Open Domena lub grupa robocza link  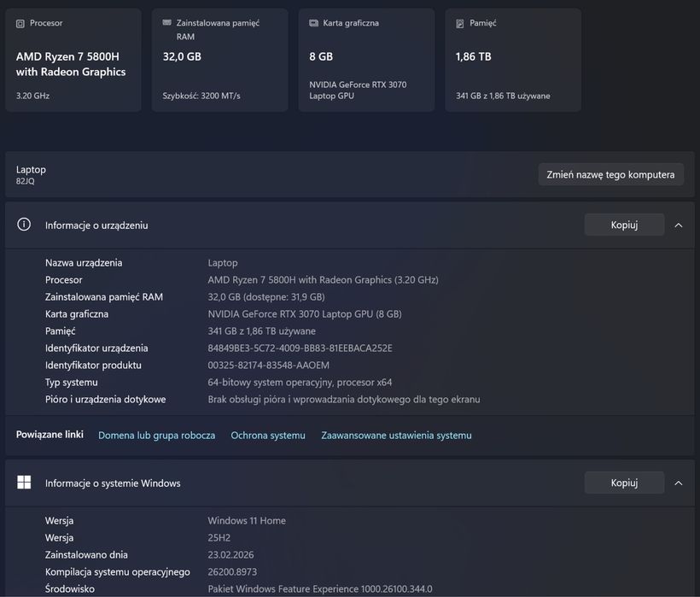[157, 436]
